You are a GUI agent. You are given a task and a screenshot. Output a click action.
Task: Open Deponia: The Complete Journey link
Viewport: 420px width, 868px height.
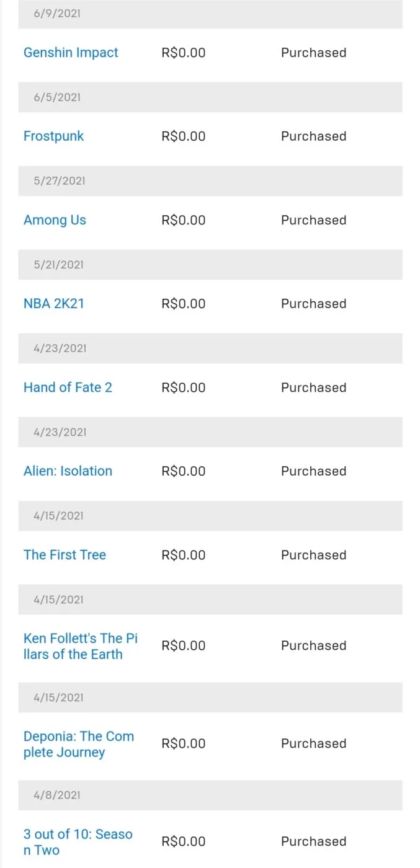(79, 744)
